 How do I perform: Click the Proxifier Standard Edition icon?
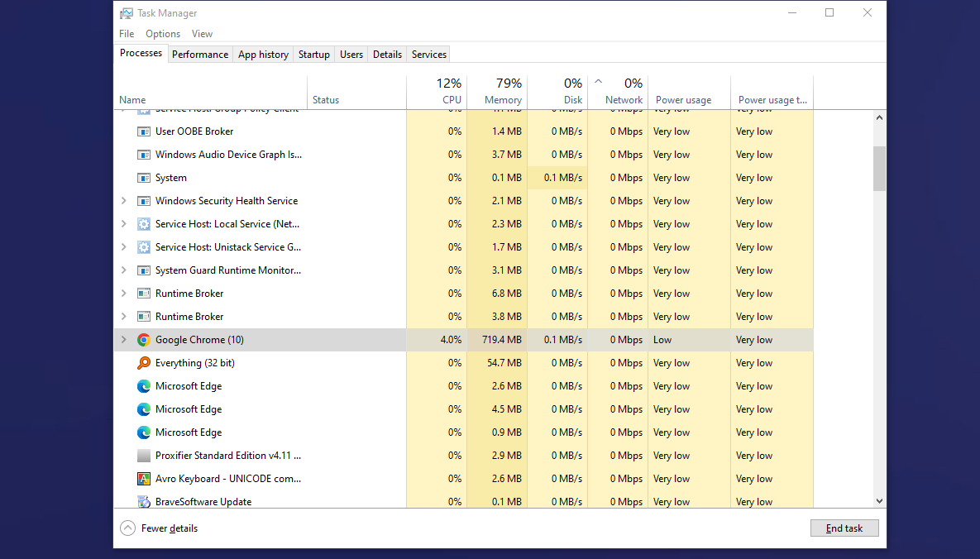(x=143, y=456)
